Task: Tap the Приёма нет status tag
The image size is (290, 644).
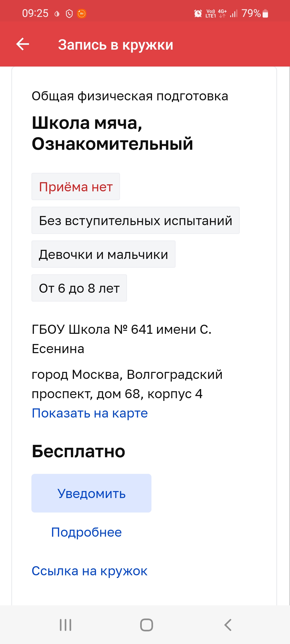Action: click(76, 187)
